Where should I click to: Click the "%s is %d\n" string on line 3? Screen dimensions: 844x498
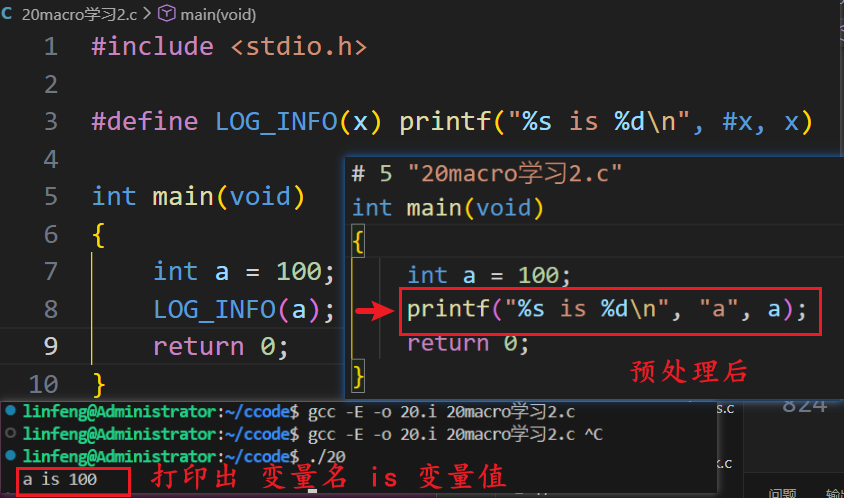coord(599,122)
